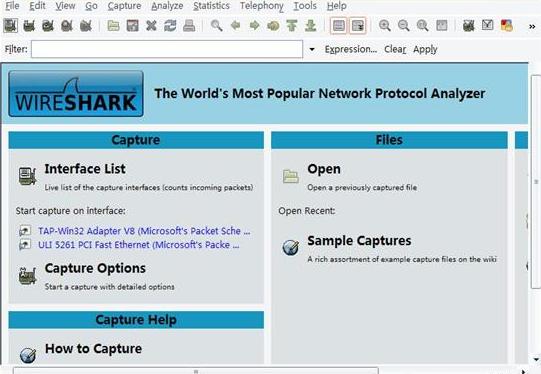Jump to first packet icon

click(292, 26)
